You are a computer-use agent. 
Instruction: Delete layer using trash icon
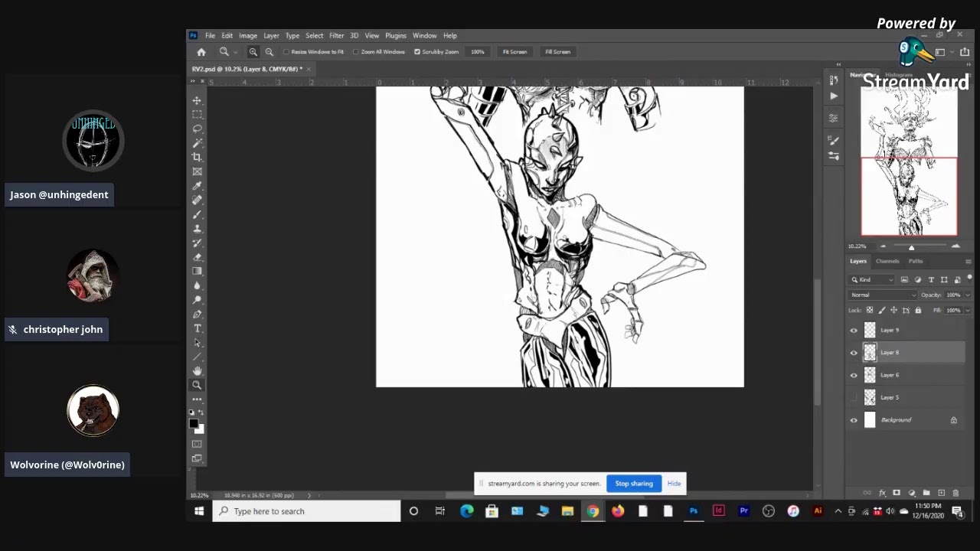pyautogui.click(x=955, y=493)
